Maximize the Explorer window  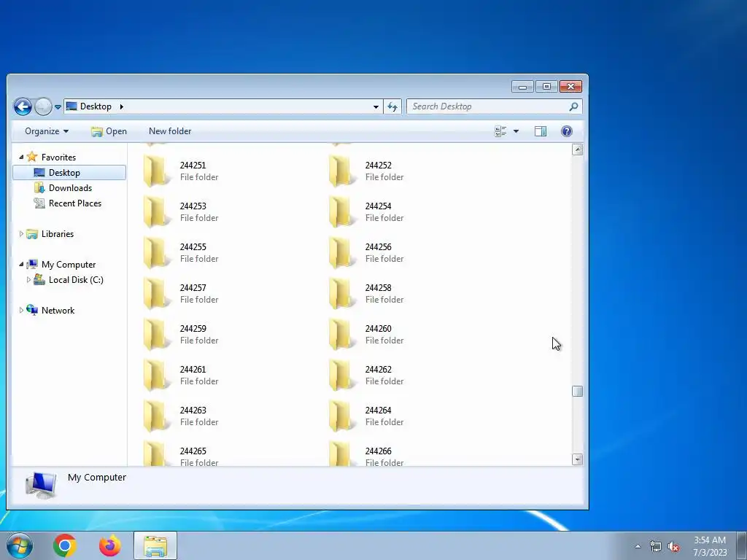point(546,86)
